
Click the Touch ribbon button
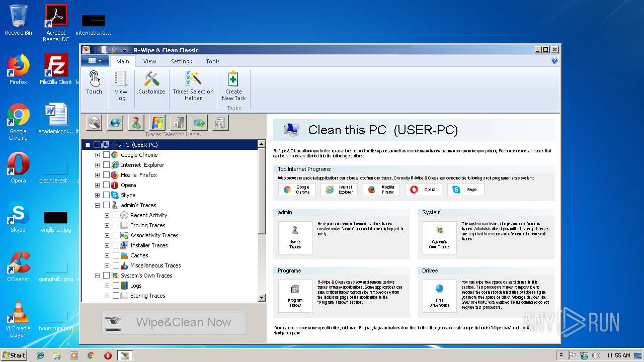coord(94,82)
